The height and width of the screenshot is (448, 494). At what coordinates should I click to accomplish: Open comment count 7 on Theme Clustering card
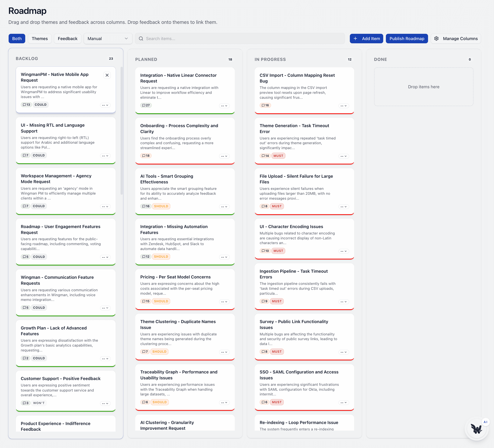pos(145,352)
